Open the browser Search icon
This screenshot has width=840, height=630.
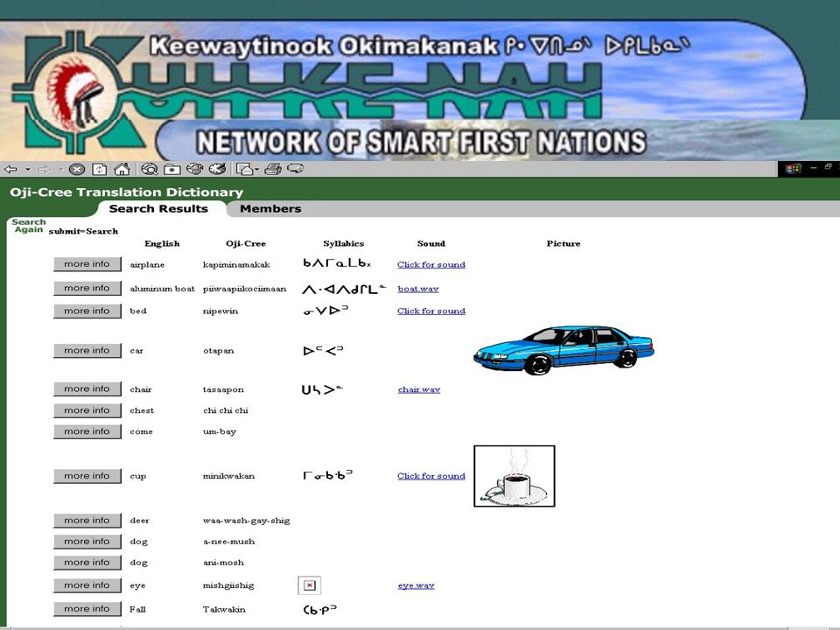click(149, 169)
